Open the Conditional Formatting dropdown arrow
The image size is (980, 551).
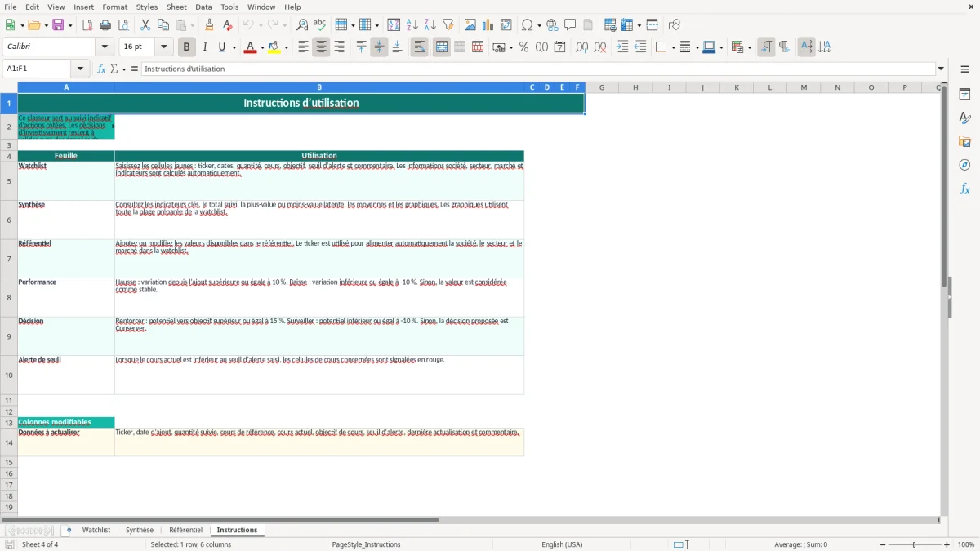pos(748,47)
